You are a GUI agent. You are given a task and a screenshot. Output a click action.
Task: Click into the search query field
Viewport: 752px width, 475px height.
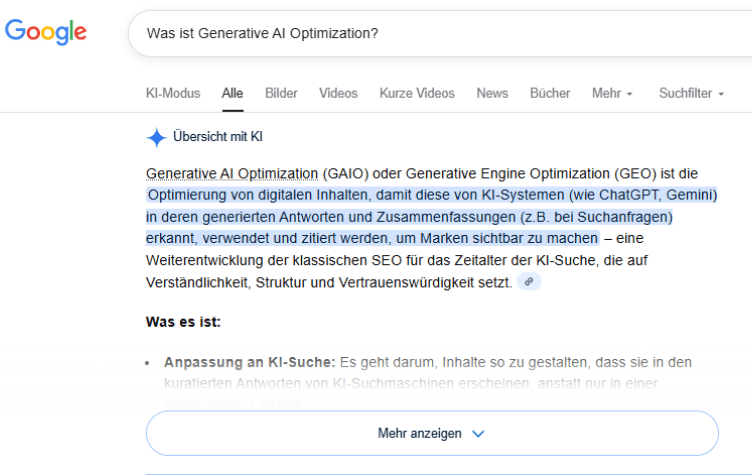pos(400,33)
